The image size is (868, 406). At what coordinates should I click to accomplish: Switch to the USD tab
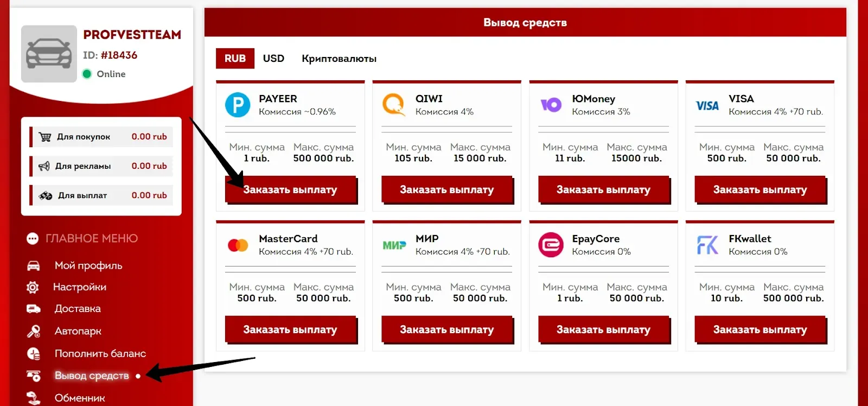[x=273, y=58]
